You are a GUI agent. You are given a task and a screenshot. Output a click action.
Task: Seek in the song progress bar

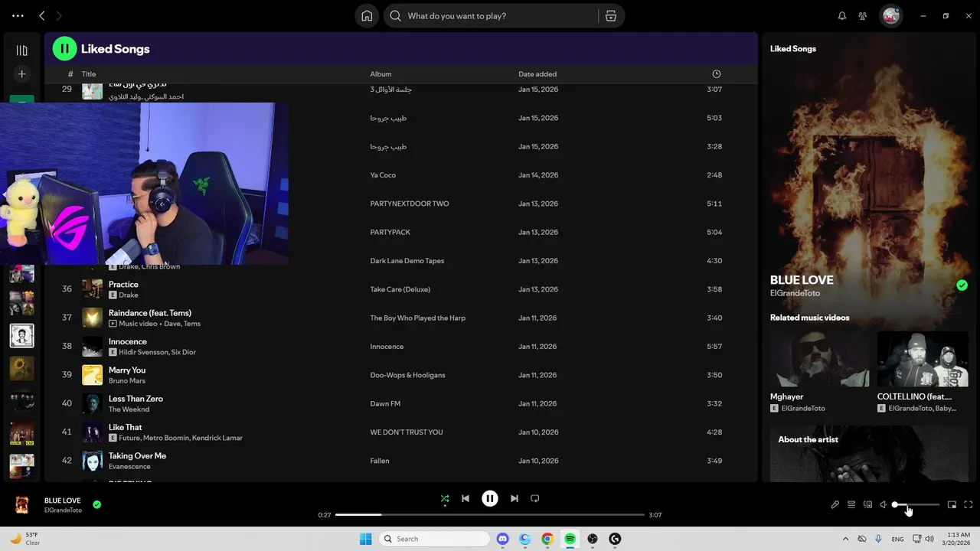tap(490, 515)
